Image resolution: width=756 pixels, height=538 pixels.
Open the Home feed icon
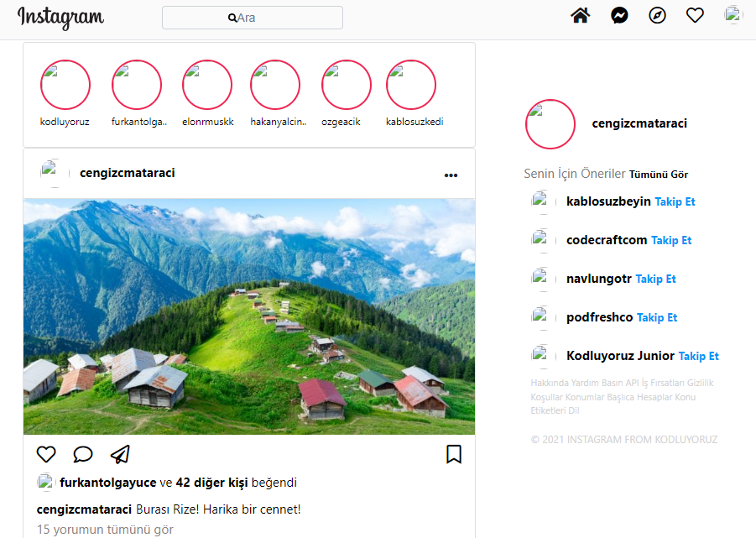[x=580, y=14]
